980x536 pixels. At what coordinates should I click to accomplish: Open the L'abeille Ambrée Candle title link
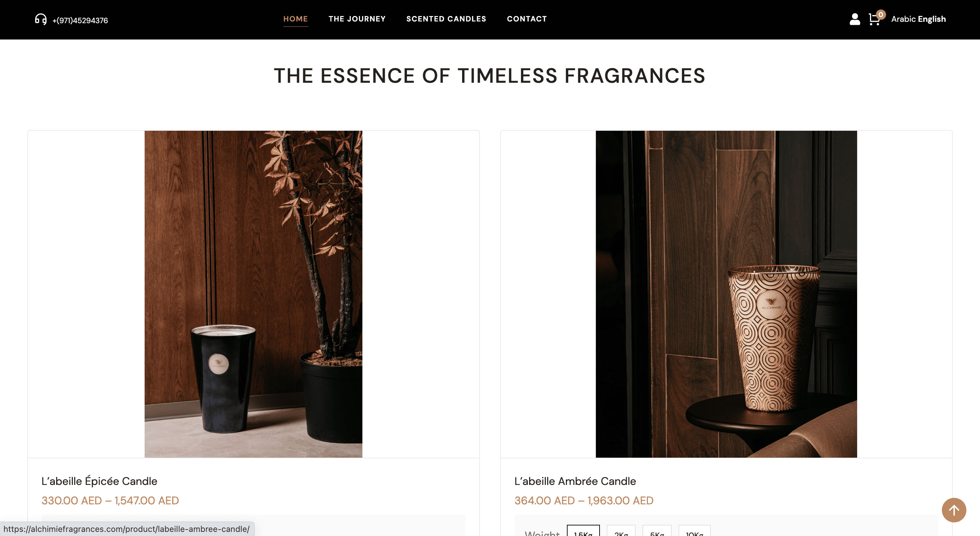click(x=575, y=481)
